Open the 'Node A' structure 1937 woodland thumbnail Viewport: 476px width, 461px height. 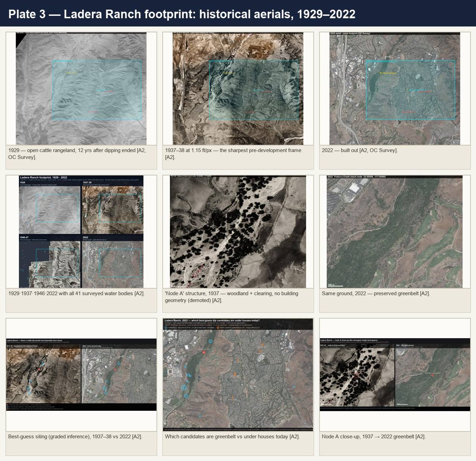click(x=238, y=231)
